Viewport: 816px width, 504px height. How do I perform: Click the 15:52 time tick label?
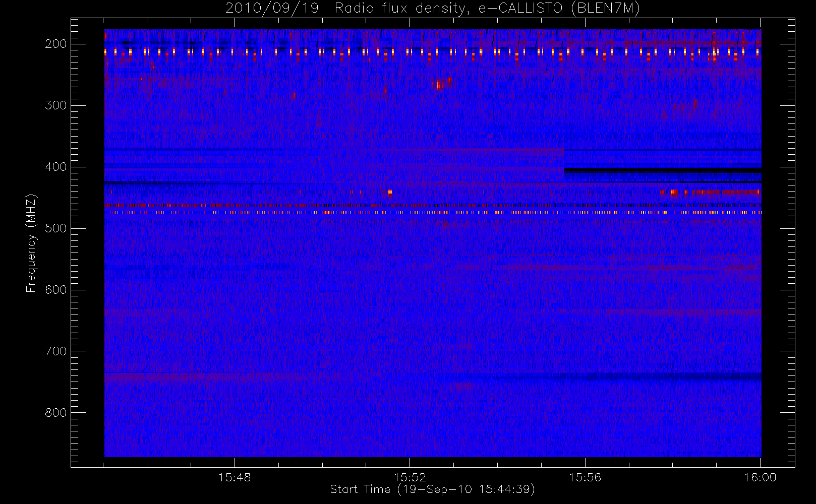point(410,477)
